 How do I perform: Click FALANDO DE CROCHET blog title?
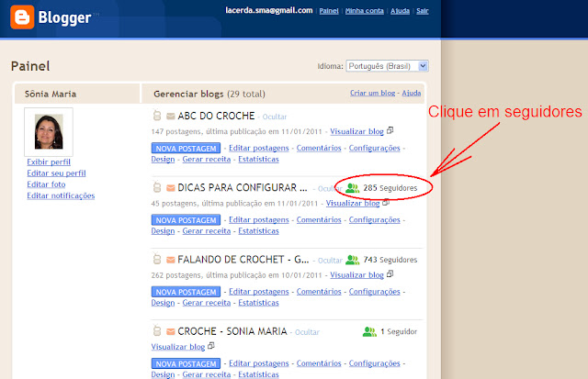point(243,260)
